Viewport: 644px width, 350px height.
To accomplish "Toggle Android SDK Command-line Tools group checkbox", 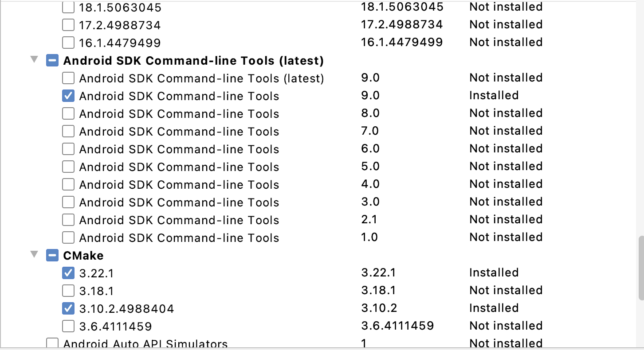I will pyautogui.click(x=52, y=60).
